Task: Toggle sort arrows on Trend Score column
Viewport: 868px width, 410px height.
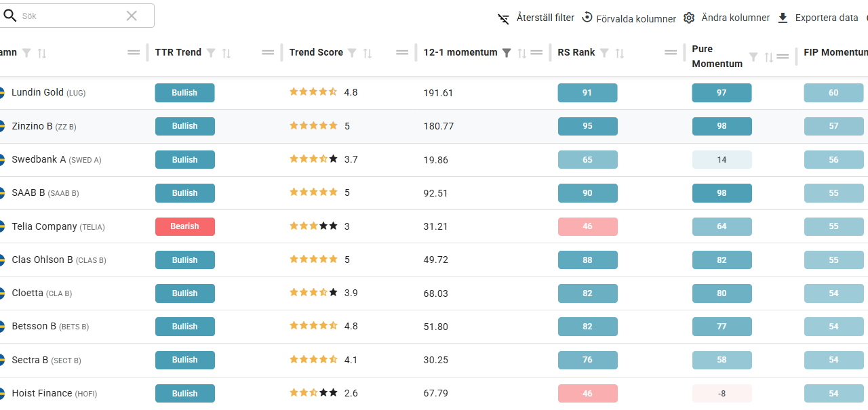Action: click(x=368, y=53)
